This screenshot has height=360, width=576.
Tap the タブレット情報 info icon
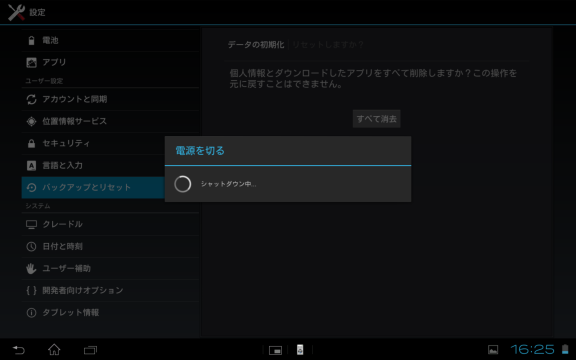[31, 313]
